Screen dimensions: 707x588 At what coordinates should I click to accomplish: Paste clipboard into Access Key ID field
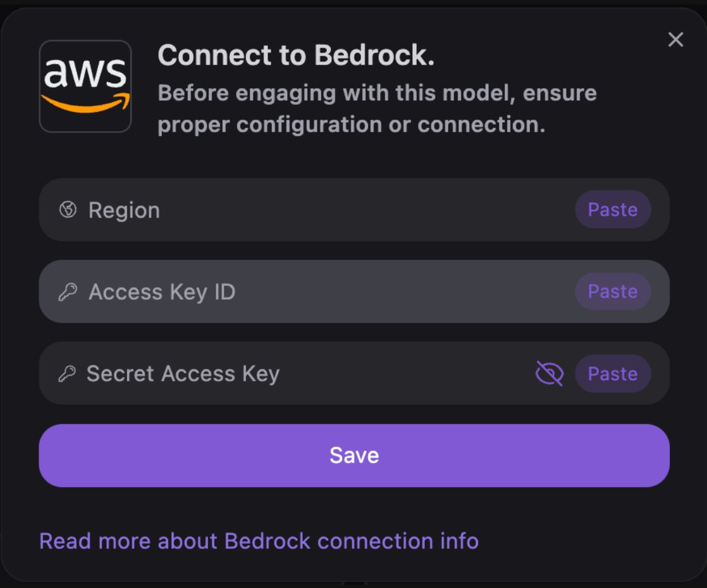(x=612, y=292)
